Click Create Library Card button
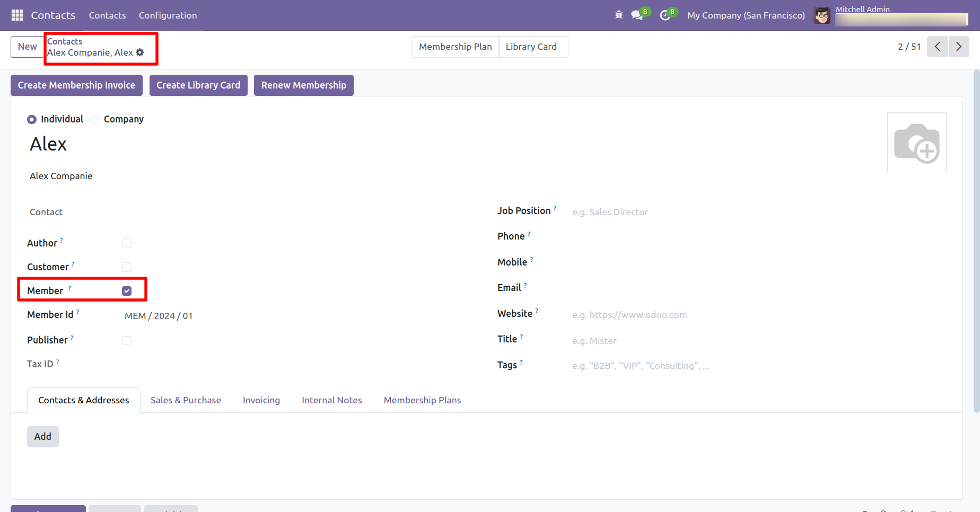980x512 pixels. coord(198,85)
